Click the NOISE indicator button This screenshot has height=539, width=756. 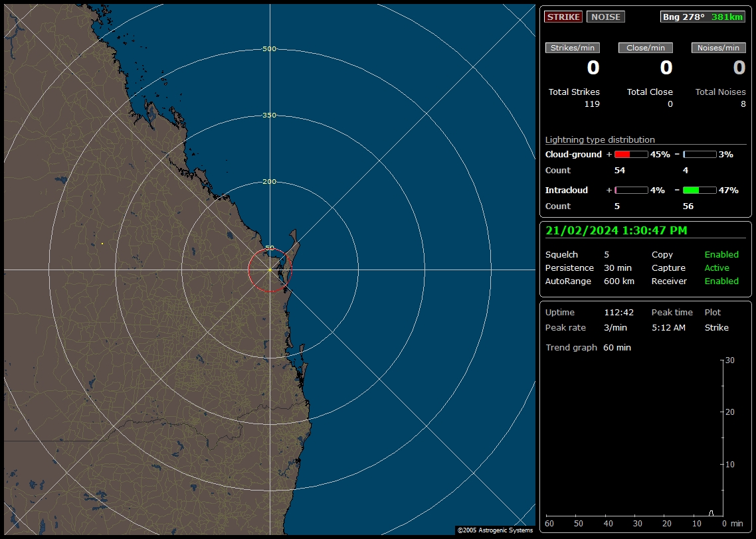[x=606, y=17]
